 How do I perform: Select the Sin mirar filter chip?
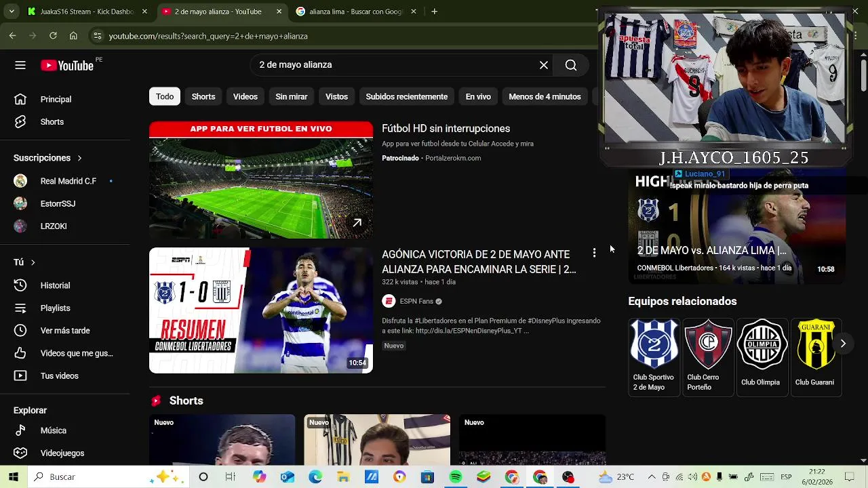[292, 97]
